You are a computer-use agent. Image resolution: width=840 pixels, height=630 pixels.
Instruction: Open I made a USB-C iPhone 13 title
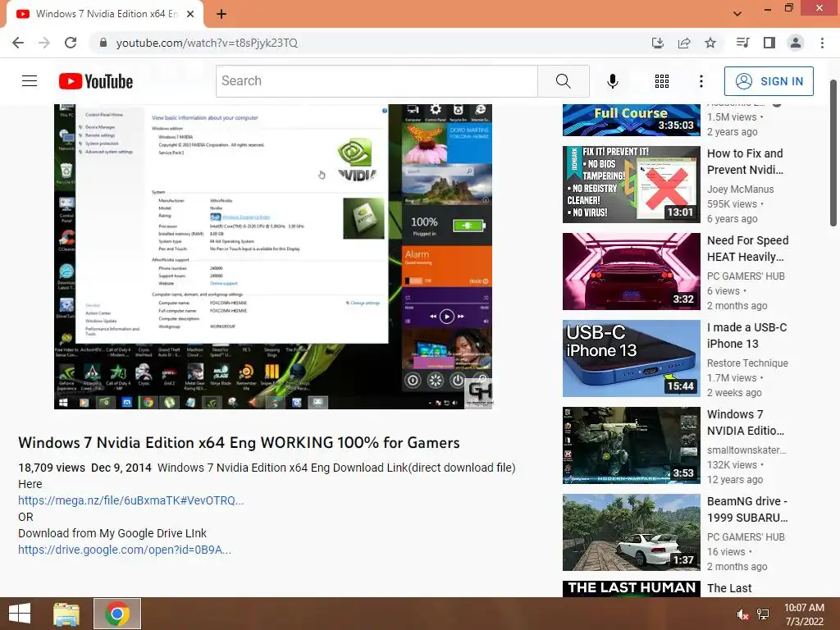(x=746, y=336)
